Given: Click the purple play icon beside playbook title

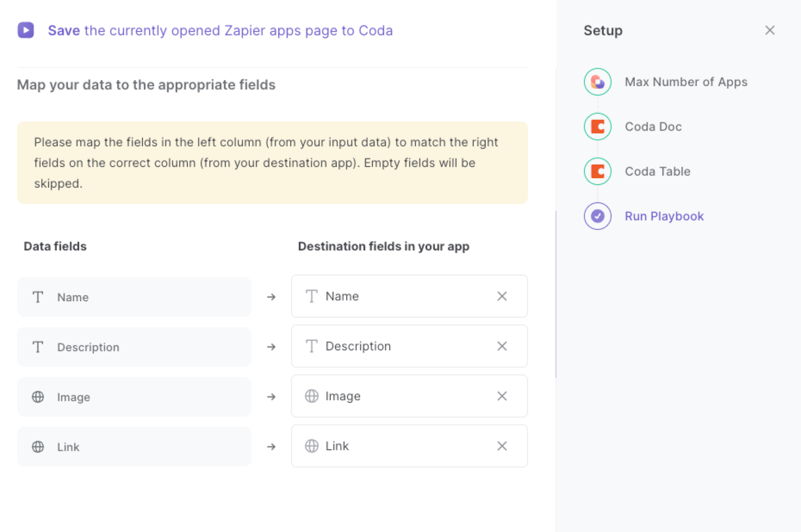Looking at the screenshot, I should [26, 30].
